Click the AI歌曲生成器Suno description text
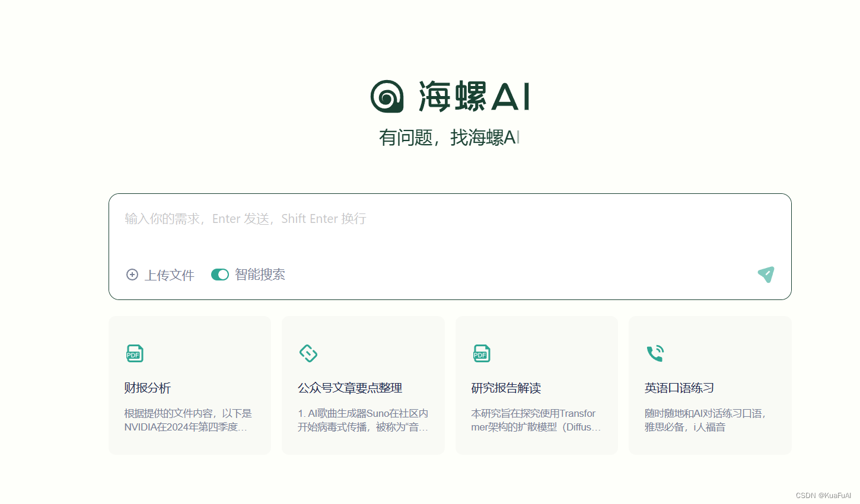Image resolution: width=860 pixels, height=504 pixels. tap(363, 420)
